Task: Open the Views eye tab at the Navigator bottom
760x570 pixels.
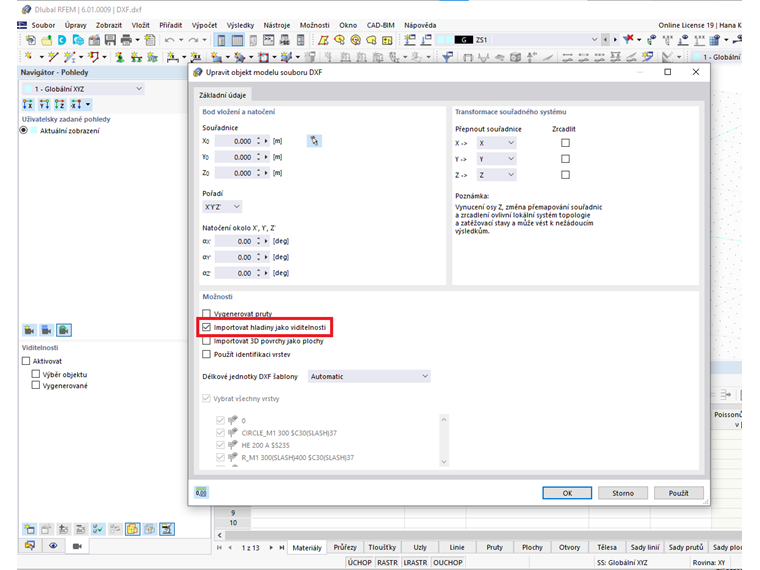Action: (x=53, y=546)
